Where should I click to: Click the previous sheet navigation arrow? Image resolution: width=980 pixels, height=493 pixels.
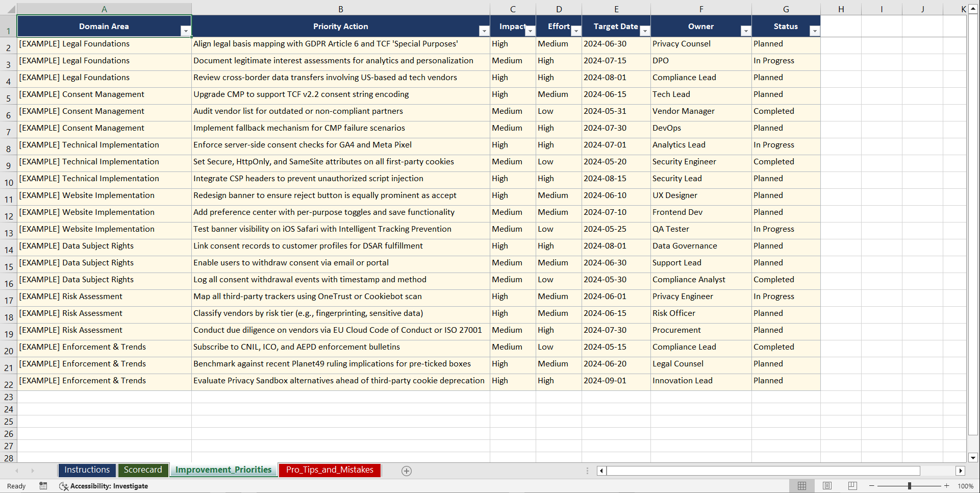click(x=17, y=471)
